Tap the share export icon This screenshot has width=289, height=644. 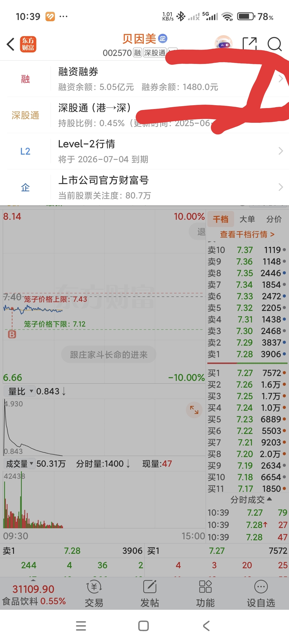[x=250, y=44]
